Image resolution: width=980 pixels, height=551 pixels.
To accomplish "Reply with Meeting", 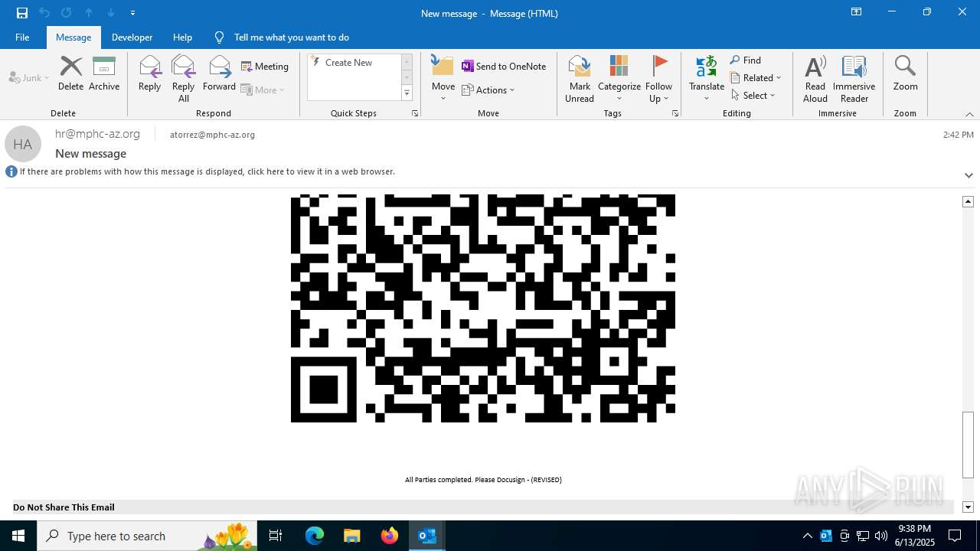I will click(265, 67).
